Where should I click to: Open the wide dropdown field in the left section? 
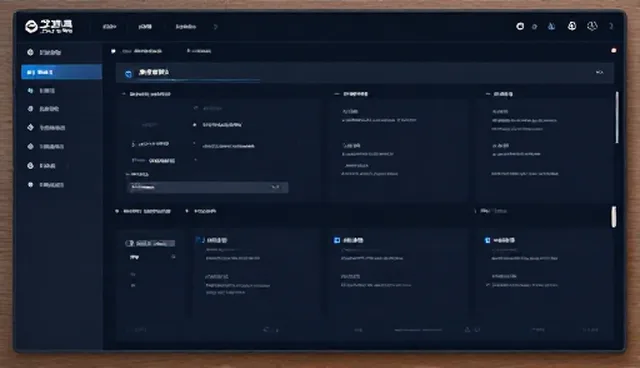[208, 187]
